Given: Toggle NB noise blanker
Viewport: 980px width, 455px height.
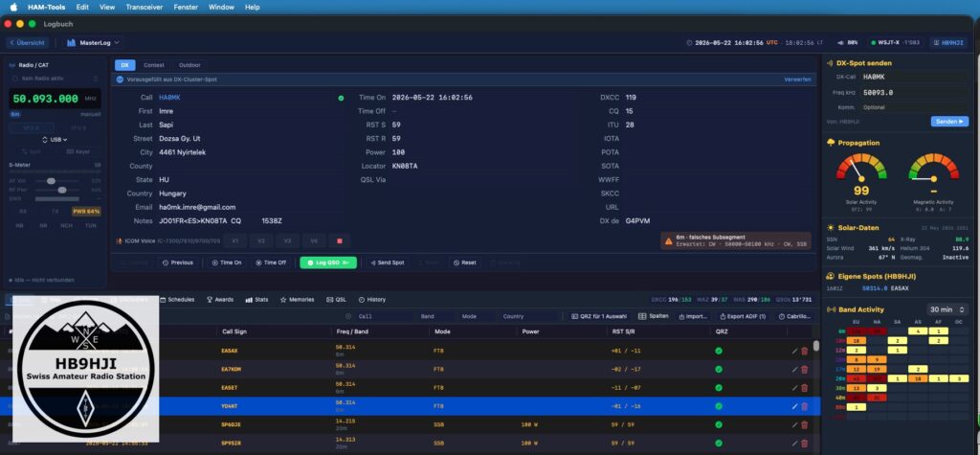Looking at the screenshot, I should coord(20,225).
